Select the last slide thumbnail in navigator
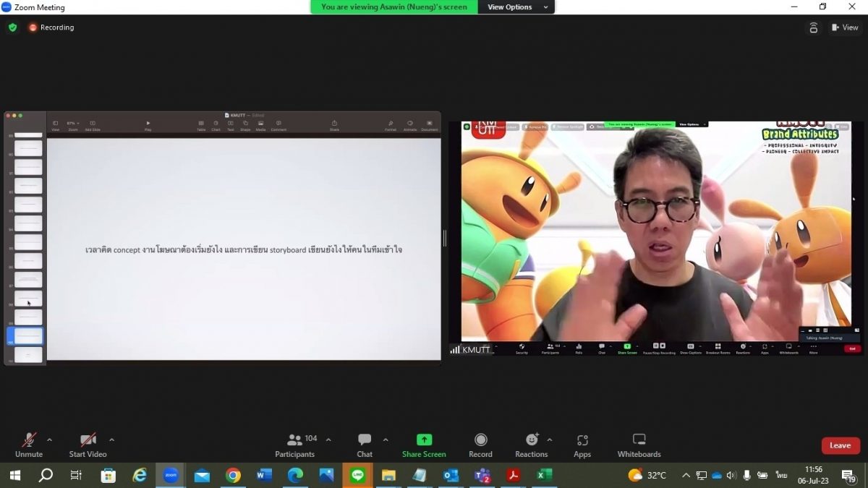 (28, 355)
